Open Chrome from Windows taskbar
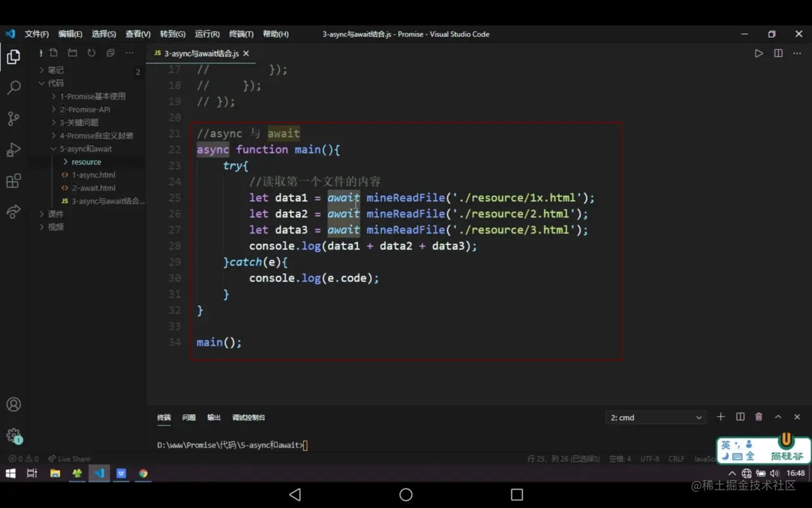The height and width of the screenshot is (508, 812). coord(143,473)
